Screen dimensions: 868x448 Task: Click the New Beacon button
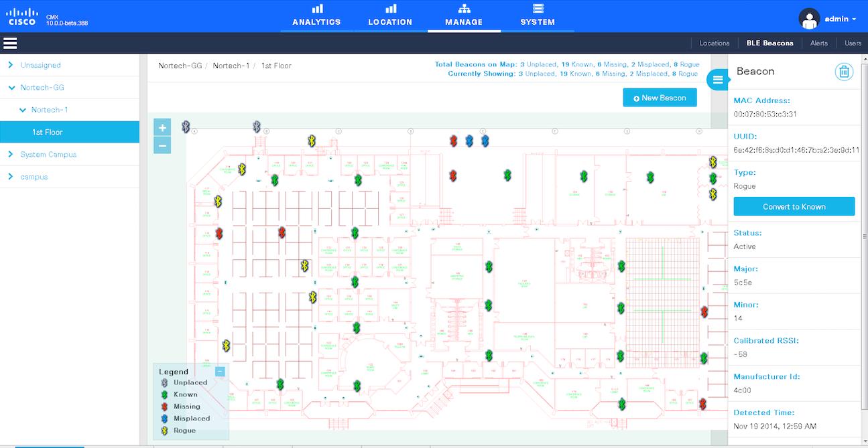pyautogui.click(x=660, y=98)
